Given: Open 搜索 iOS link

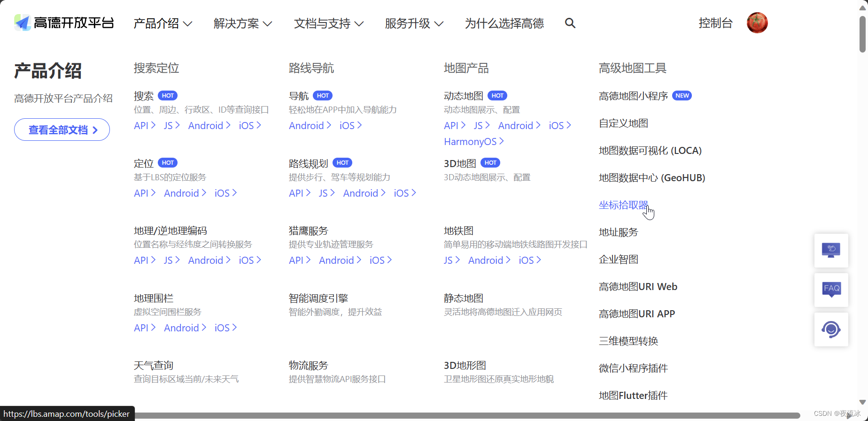Looking at the screenshot, I should (249, 126).
